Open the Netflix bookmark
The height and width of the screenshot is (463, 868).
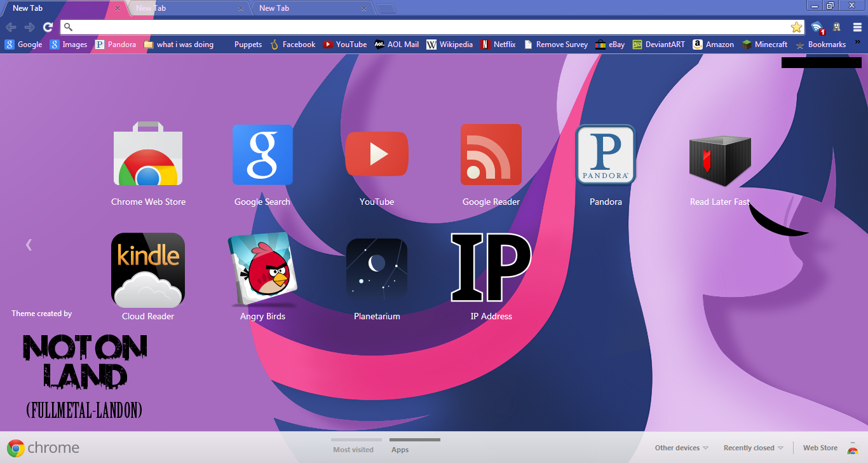tap(498, 44)
